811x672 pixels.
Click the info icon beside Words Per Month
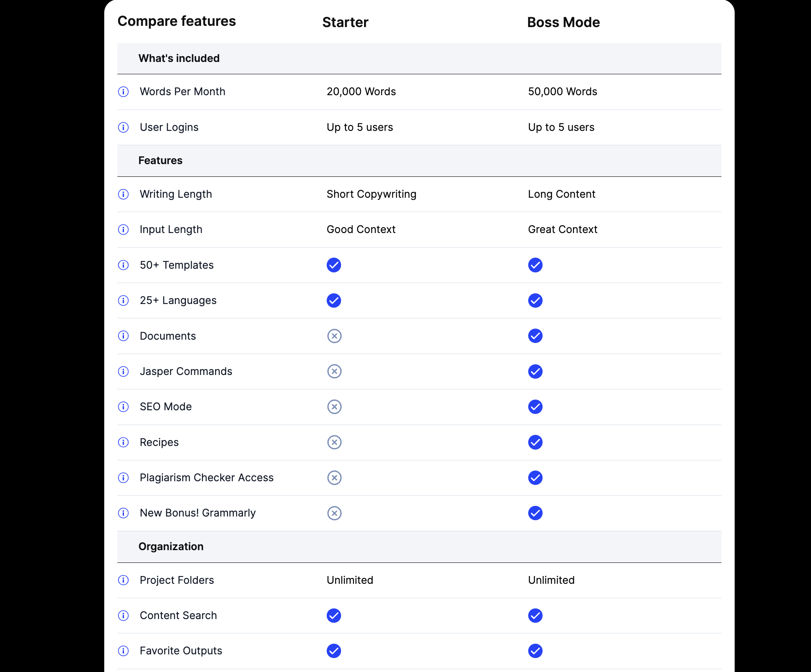(x=123, y=91)
